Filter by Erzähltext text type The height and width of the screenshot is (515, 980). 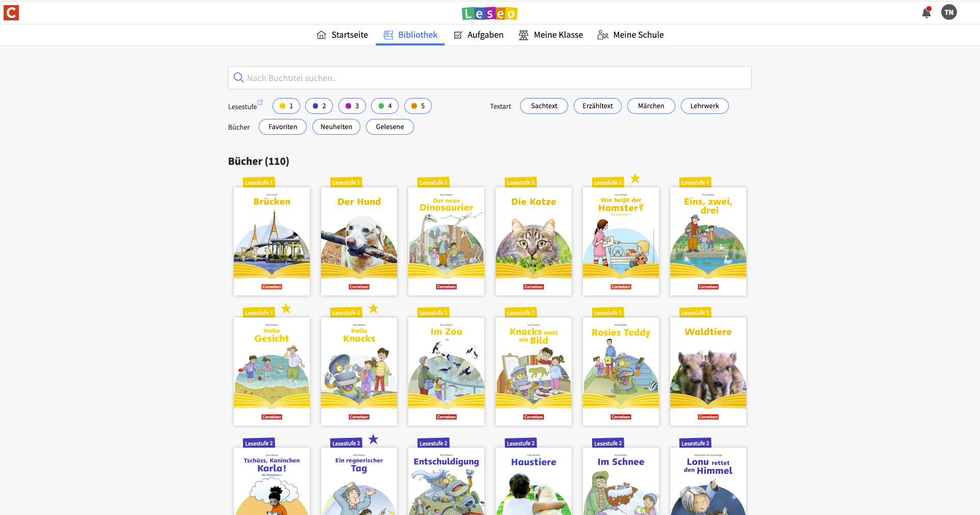point(598,106)
